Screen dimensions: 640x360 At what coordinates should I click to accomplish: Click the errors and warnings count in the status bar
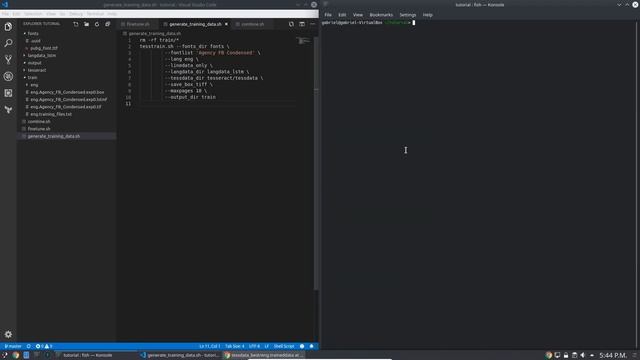tap(44, 346)
